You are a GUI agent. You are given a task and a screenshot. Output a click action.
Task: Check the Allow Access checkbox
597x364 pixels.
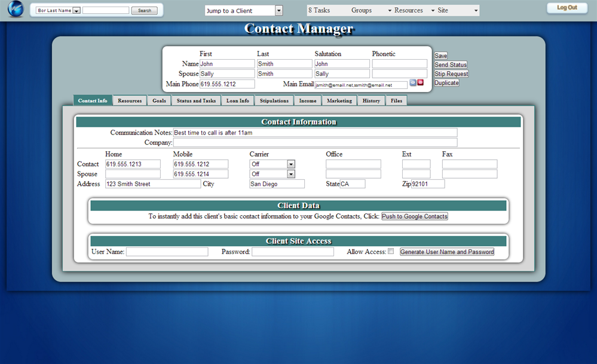point(391,252)
